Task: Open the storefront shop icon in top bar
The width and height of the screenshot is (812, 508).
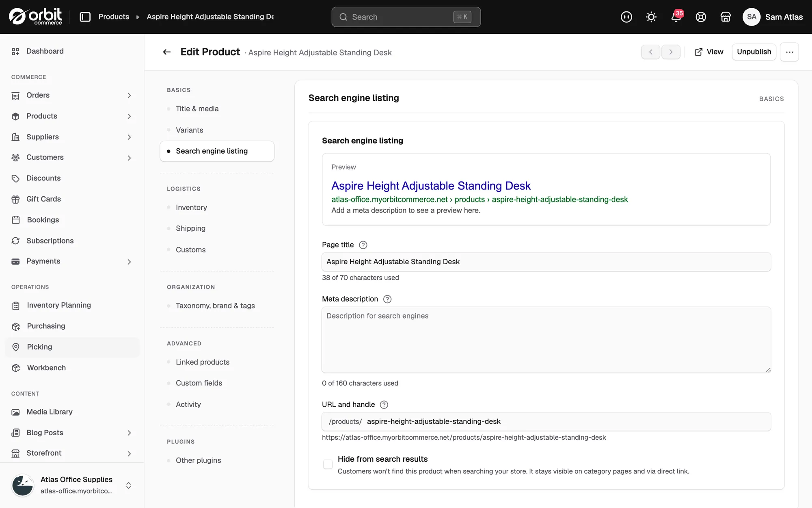Action: [x=726, y=17]
